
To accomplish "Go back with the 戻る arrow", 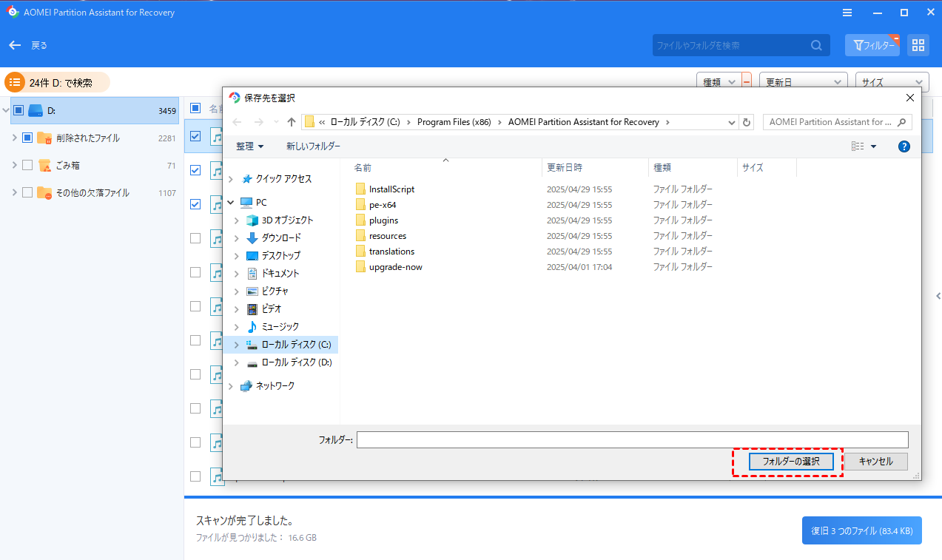I will pos(15,45).
